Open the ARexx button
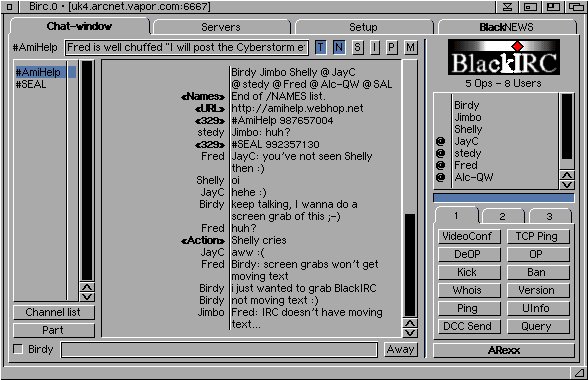The image size is (588, 380). (x=504, y=350)
